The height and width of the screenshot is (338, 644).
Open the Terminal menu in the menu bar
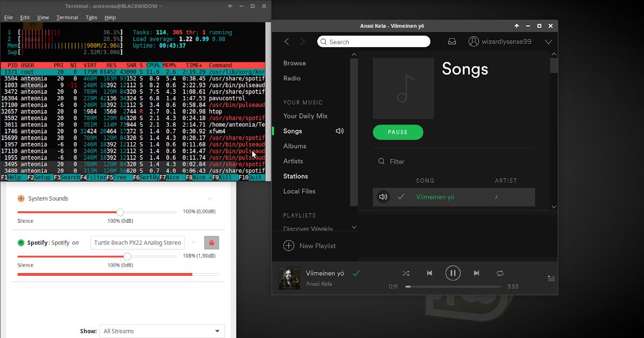(x=67, y=17)
